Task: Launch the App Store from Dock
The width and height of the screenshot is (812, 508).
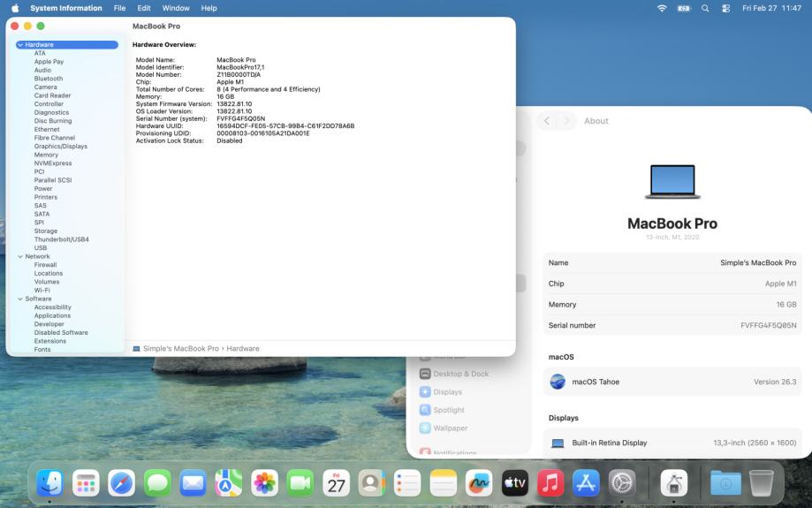Action: [586, 482]
